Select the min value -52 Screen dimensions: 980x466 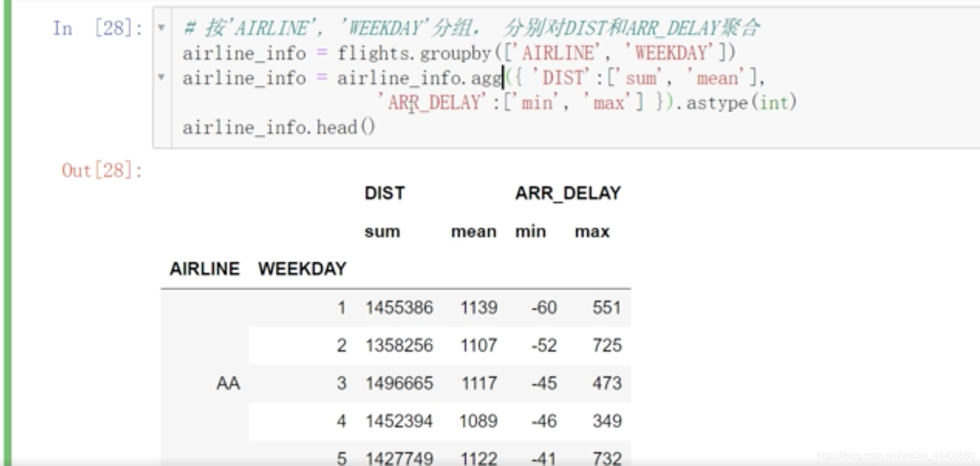click(544, 345)
